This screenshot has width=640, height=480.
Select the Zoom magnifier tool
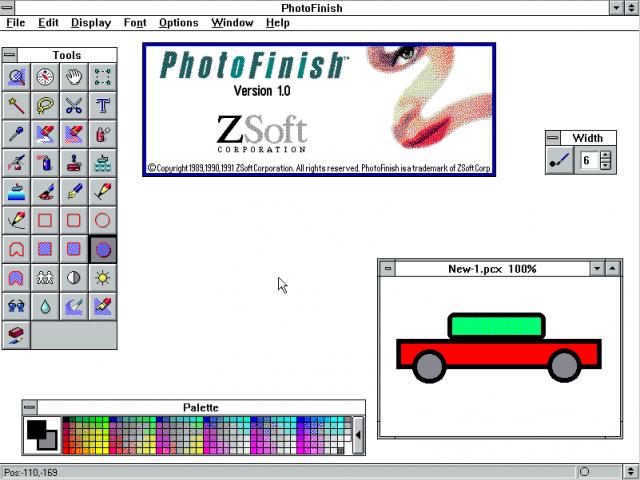[x=16, y=77]
